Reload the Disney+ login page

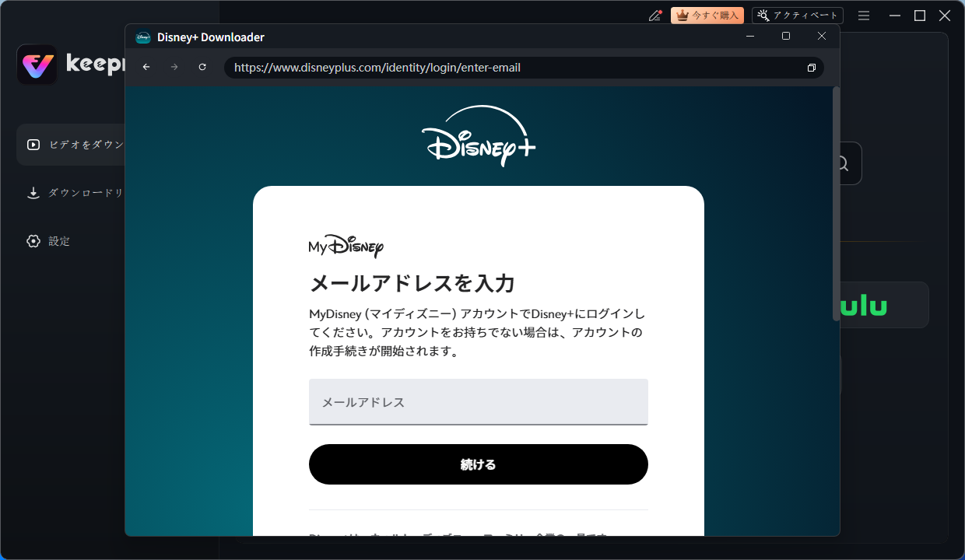tap(202, 68)
